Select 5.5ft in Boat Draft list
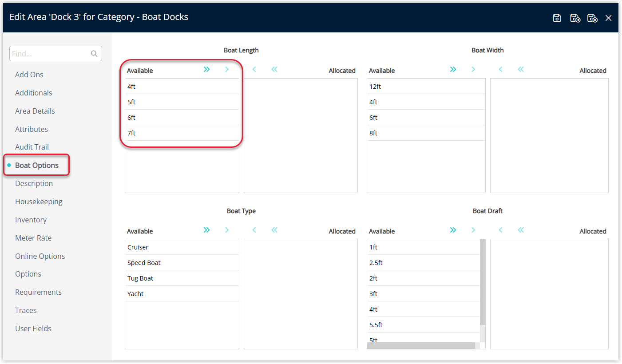The width and height of the screenshot is (622, 364). point(424,325)
